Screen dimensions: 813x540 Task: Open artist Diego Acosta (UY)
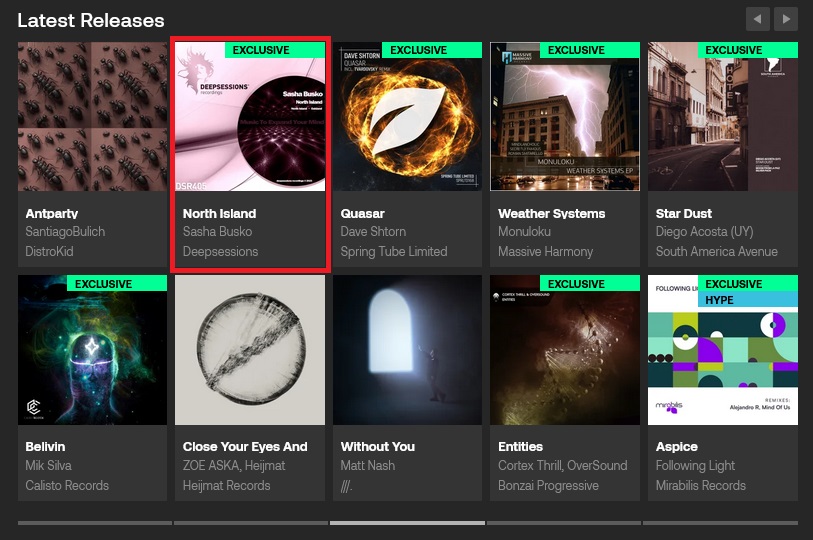point(704,232)
